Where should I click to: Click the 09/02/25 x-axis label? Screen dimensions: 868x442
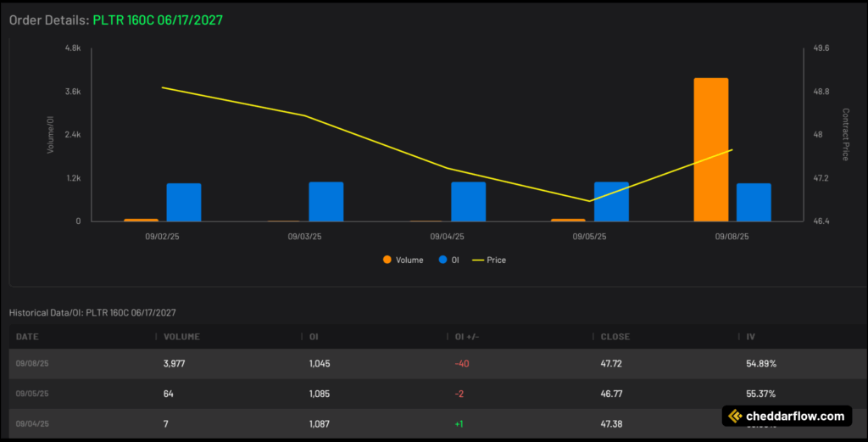162,237
